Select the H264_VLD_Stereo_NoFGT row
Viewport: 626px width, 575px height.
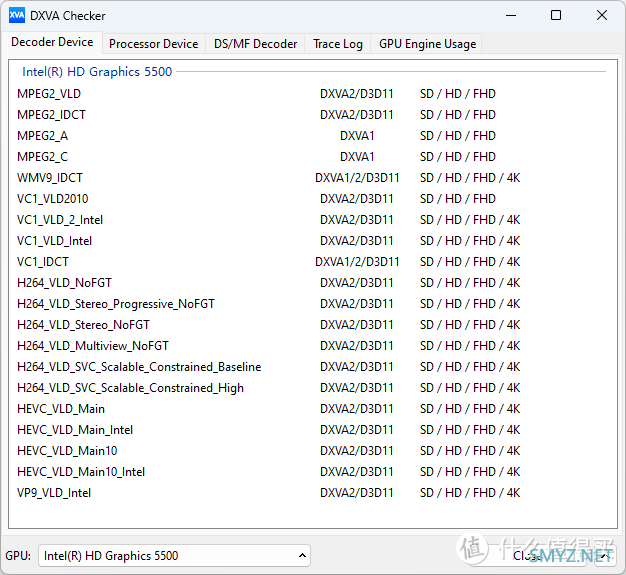coord(313,325)
